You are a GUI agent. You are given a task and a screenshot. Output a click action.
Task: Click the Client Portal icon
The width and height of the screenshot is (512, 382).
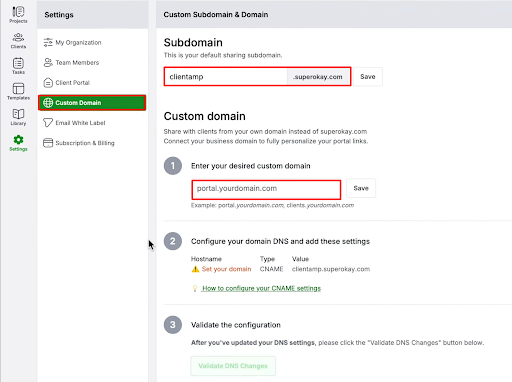pos(48,82)
